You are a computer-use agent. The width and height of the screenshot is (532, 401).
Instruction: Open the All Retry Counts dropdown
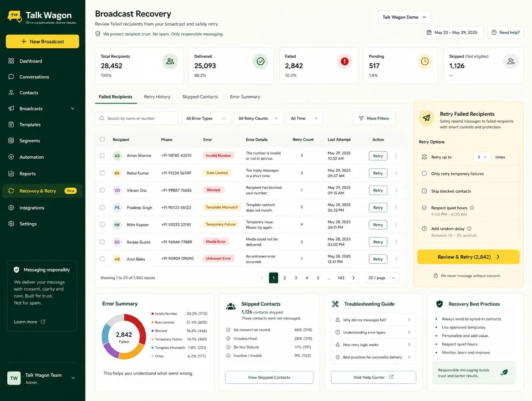[x=258, y=118]
